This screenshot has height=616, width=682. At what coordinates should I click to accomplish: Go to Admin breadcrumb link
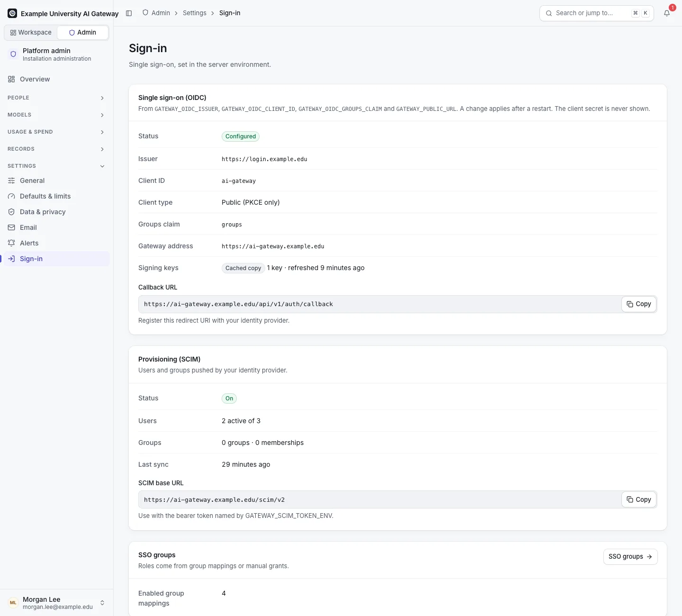[x=161, y=13]
